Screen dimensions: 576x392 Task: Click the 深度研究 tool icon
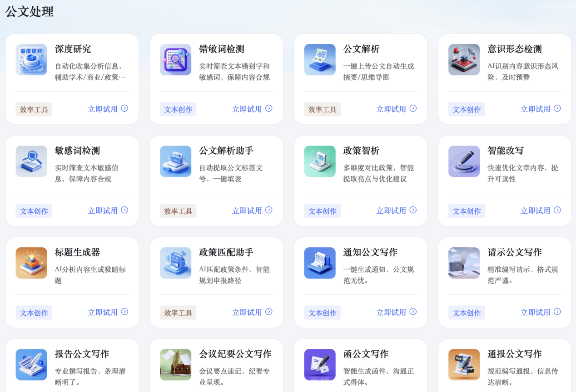pos(31,59)
